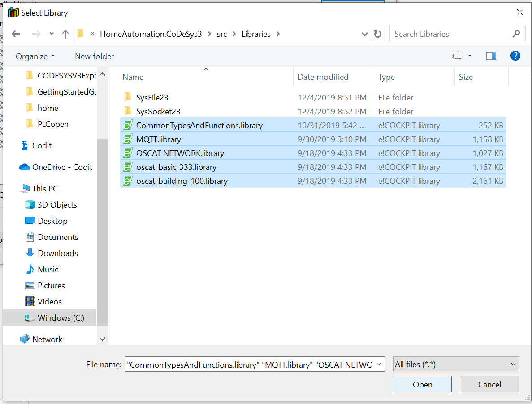Select Codit in the navigation pane

click(x=36, y=146)
